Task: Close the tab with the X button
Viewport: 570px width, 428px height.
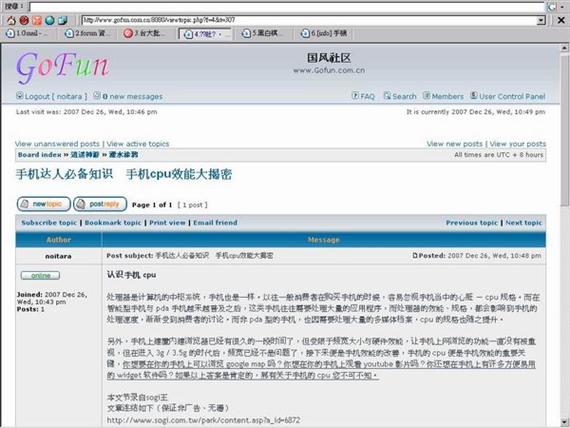Action: [561, 20]
